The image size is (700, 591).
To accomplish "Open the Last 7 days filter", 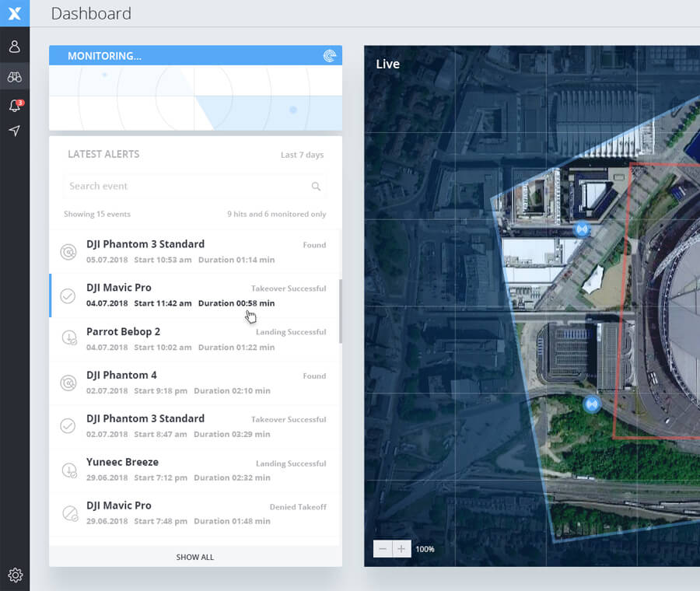I will [x=302, y=155].
